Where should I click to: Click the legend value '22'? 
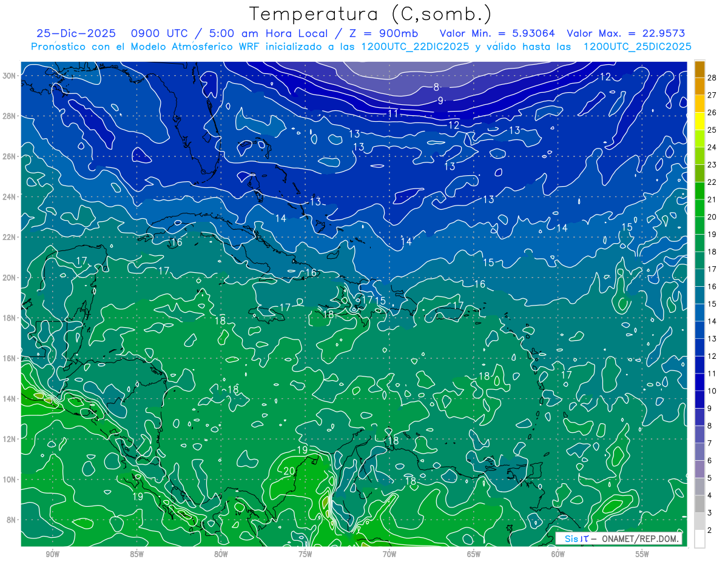[713, 182]
